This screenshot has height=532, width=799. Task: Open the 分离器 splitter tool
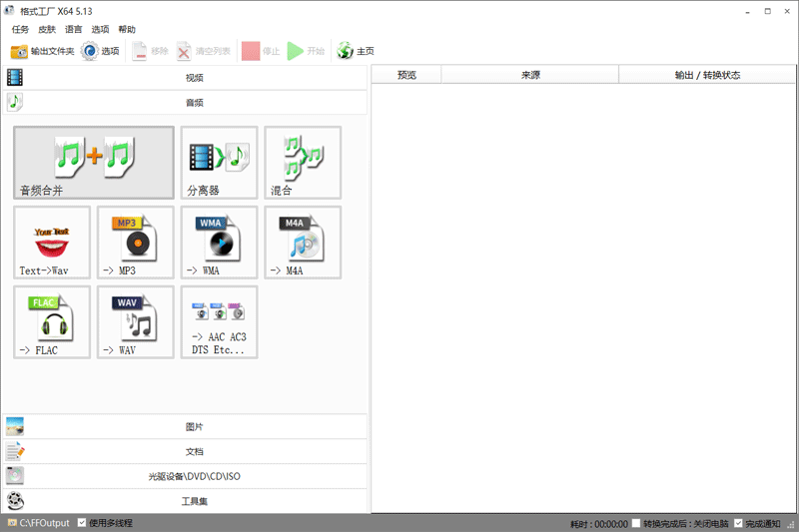[219, 163]
